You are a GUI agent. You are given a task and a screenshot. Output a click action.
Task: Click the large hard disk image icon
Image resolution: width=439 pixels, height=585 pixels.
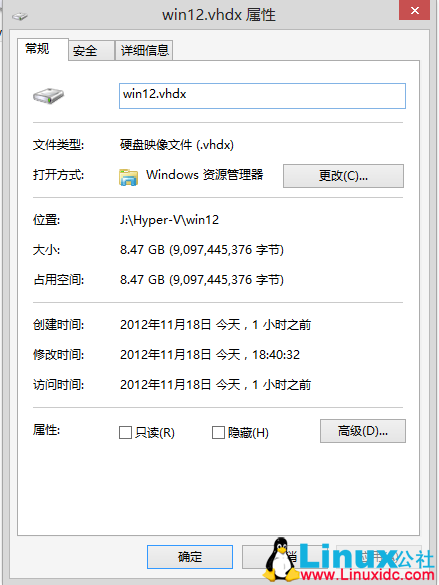48,96
